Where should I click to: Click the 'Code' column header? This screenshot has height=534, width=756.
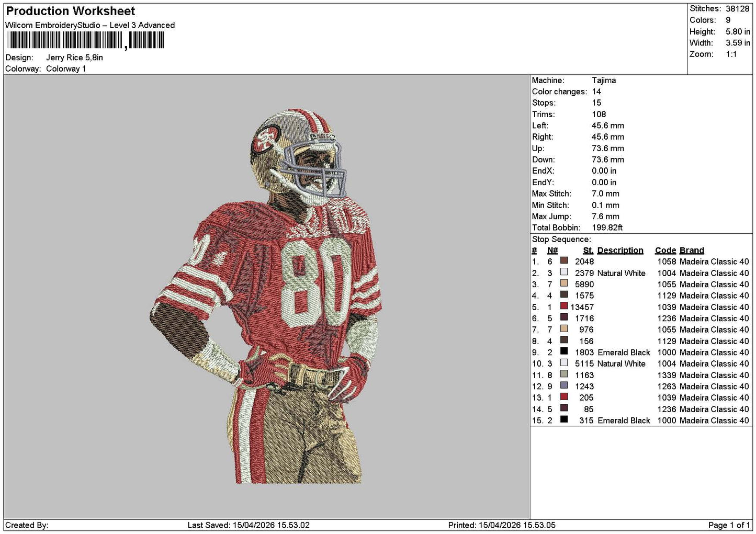[665, 251]
